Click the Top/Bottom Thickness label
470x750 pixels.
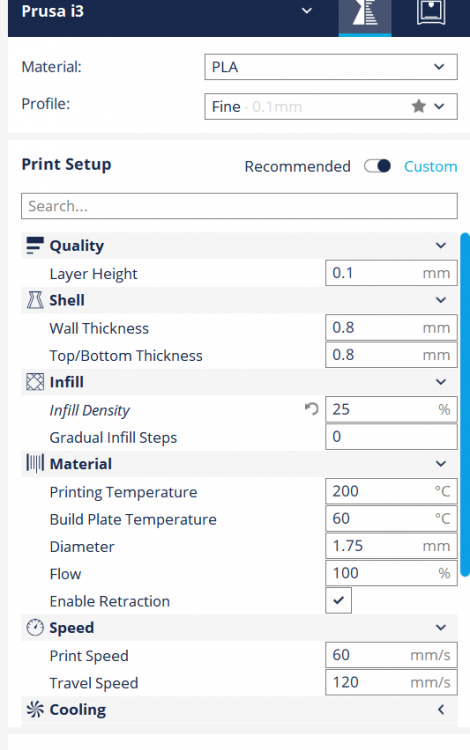pos(126,356)
